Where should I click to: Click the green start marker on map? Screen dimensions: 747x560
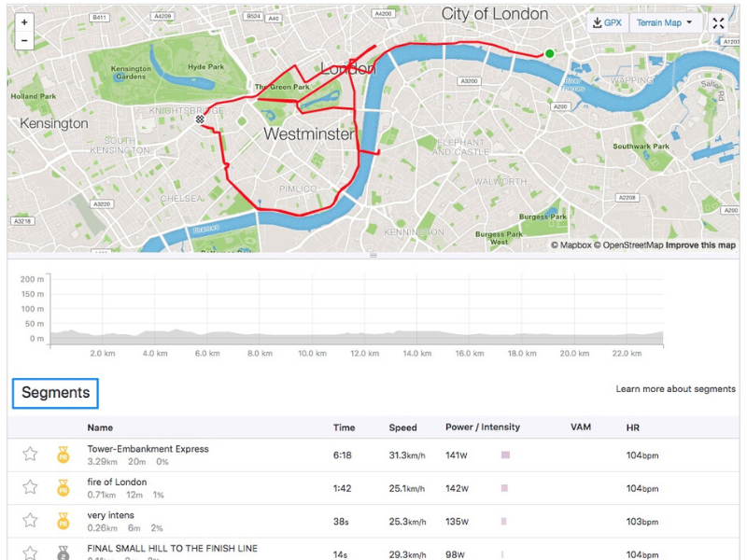(549, 53)
